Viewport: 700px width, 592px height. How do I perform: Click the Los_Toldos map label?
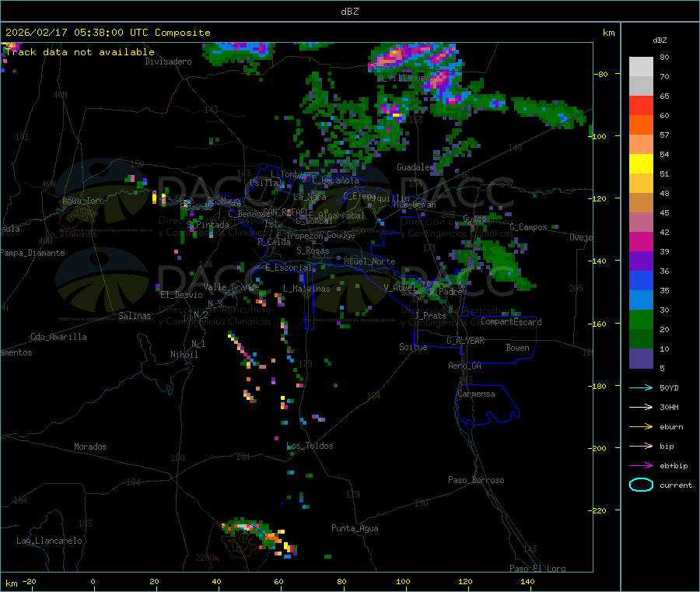point(310,446)
